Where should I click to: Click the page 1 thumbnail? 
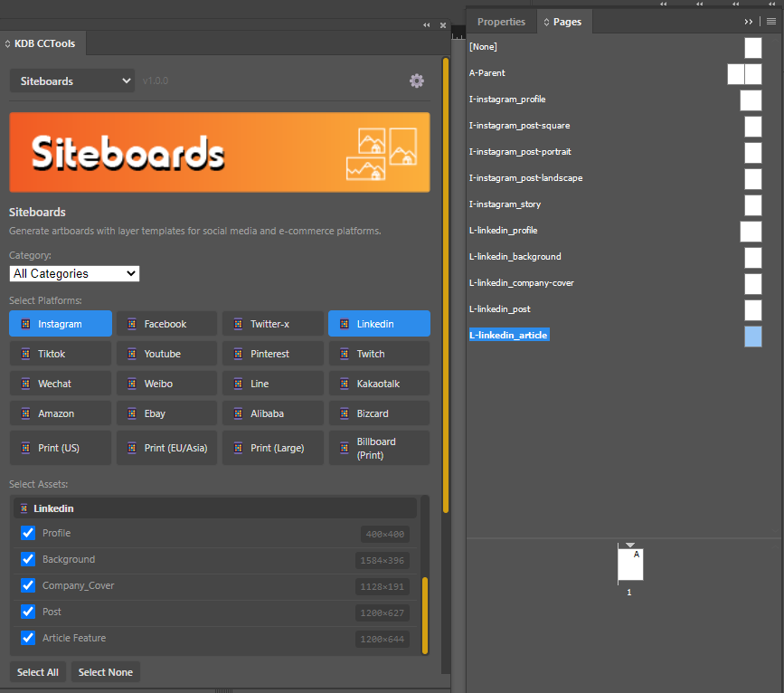(630, 564)
